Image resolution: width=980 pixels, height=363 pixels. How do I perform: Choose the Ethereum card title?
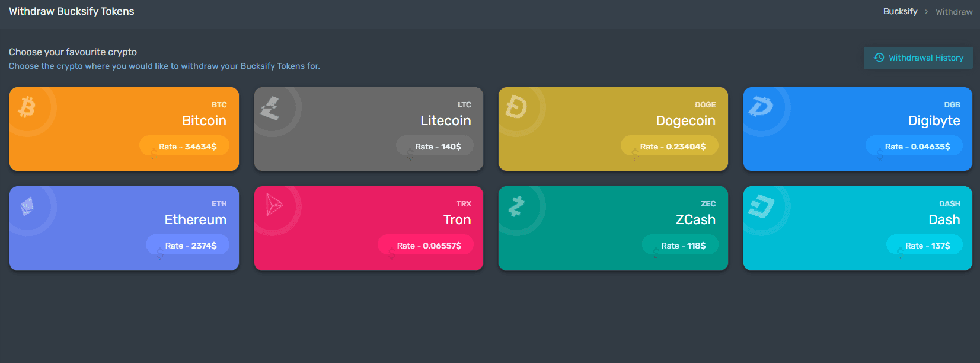pos(196,219)
